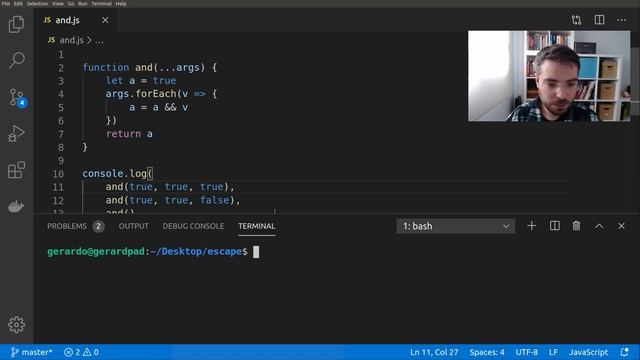Click the 'return a' code line
This screenshot has height=360, width=640.
(x=129, y=134)
